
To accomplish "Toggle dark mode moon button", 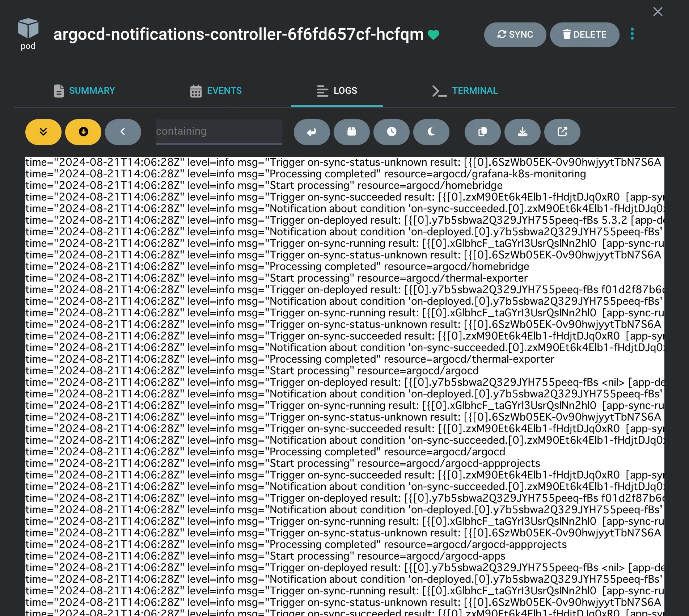I will point(431,132).
